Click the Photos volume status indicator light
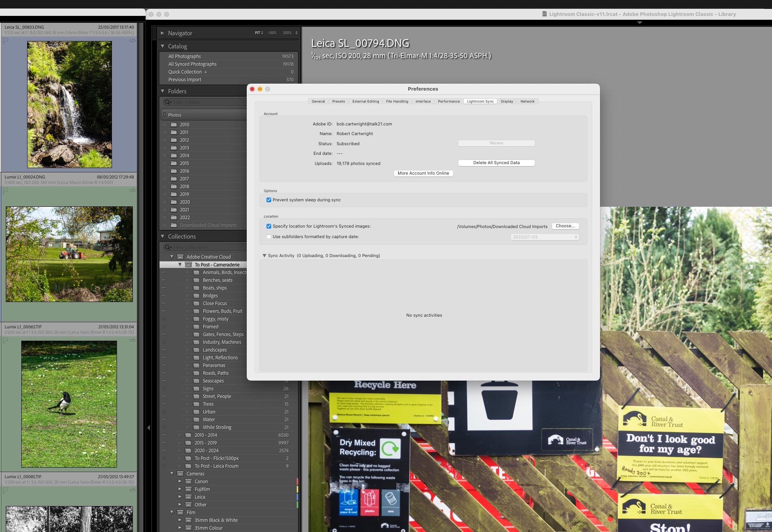The width and height of the screenshot is (772, 532). click(x=164, y=115)
